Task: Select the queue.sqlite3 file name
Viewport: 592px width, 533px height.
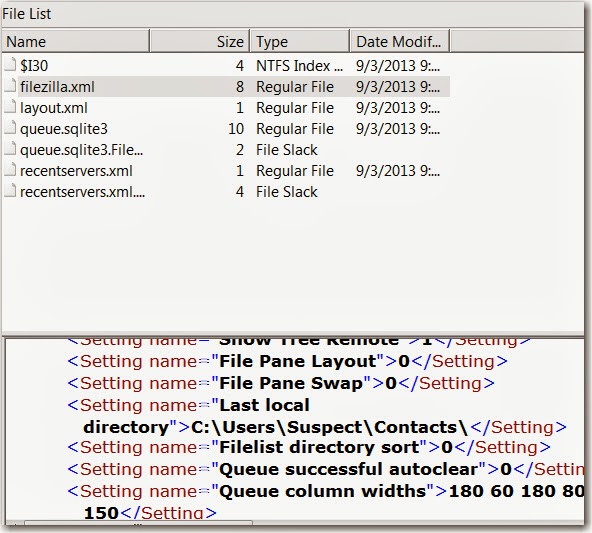Action: [64, 129]
